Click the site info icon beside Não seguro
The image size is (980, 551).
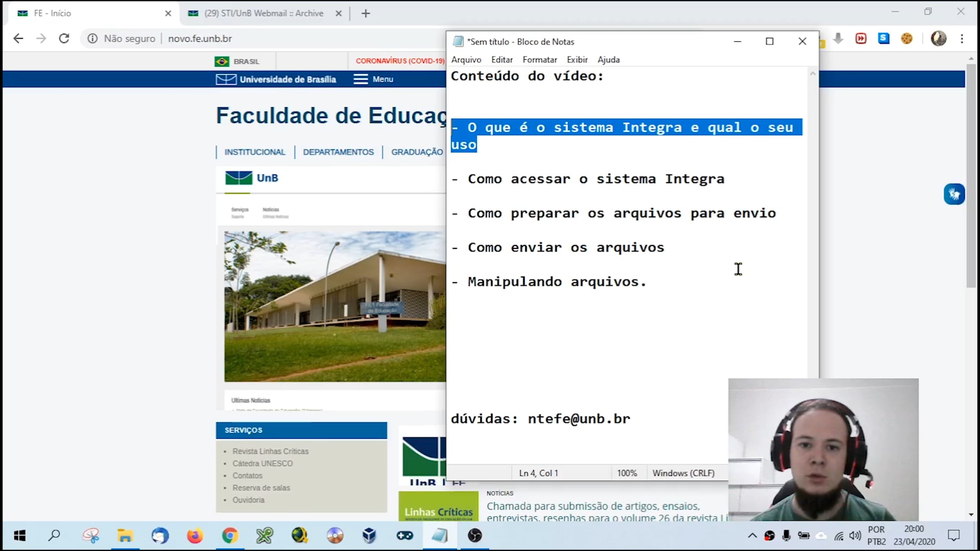tap(93, 38)
